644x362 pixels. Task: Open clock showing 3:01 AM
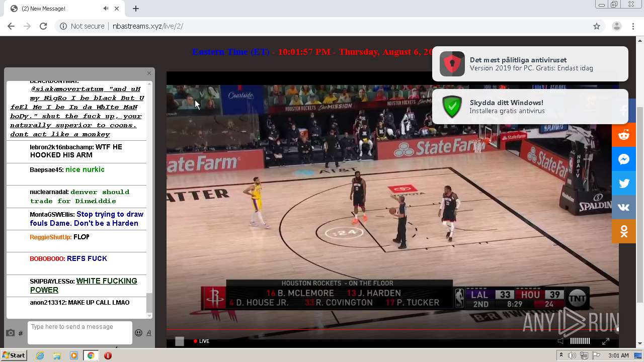(618, 355)
